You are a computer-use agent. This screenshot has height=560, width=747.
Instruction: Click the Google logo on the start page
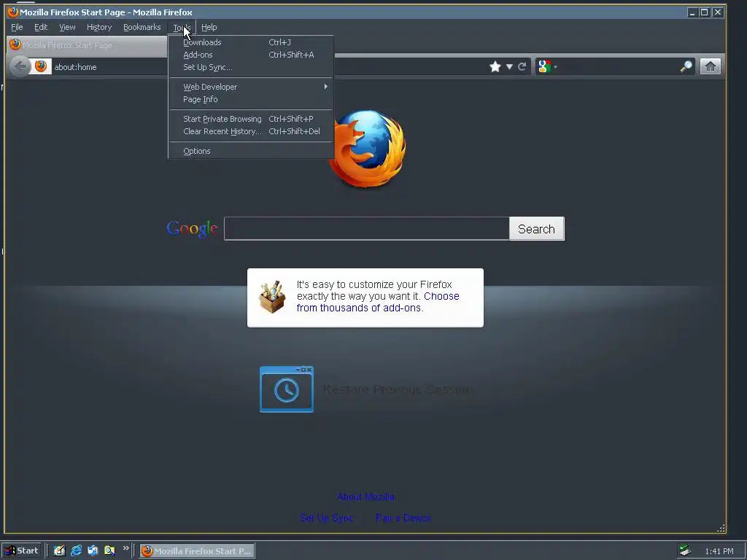(x=192, y=229)
